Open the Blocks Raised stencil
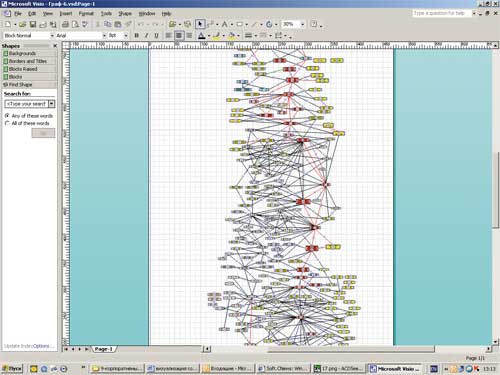Image resolution: width=500 pixels, height=375 pixels. click(30, 69)
